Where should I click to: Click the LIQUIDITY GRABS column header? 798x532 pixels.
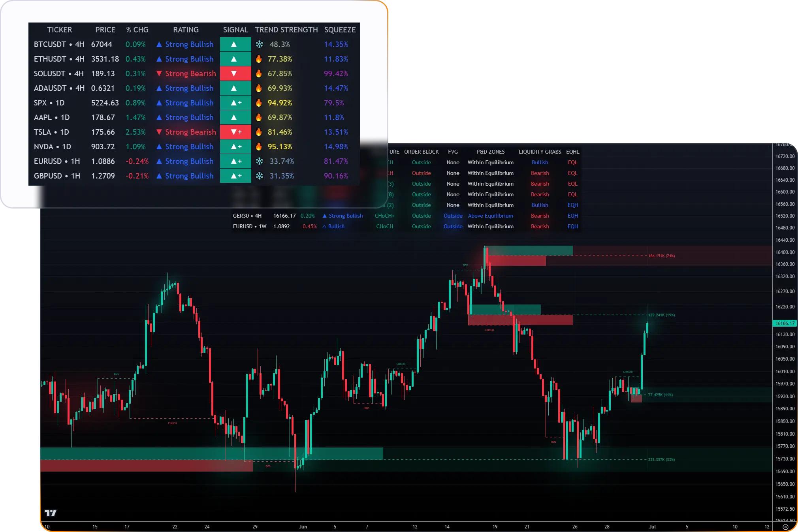click(540, 152)
